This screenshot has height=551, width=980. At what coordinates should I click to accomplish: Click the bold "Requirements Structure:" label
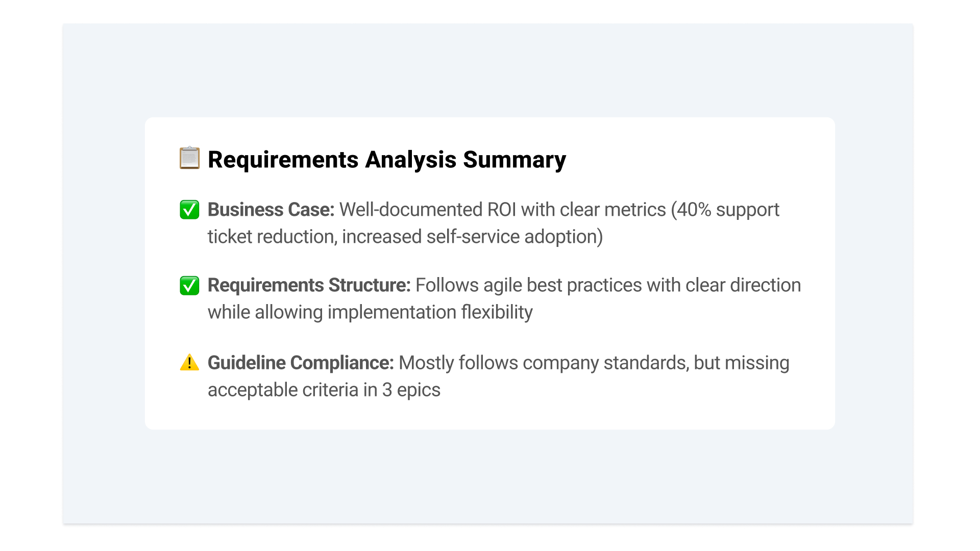pyautogui.click(x=309, y=285)
